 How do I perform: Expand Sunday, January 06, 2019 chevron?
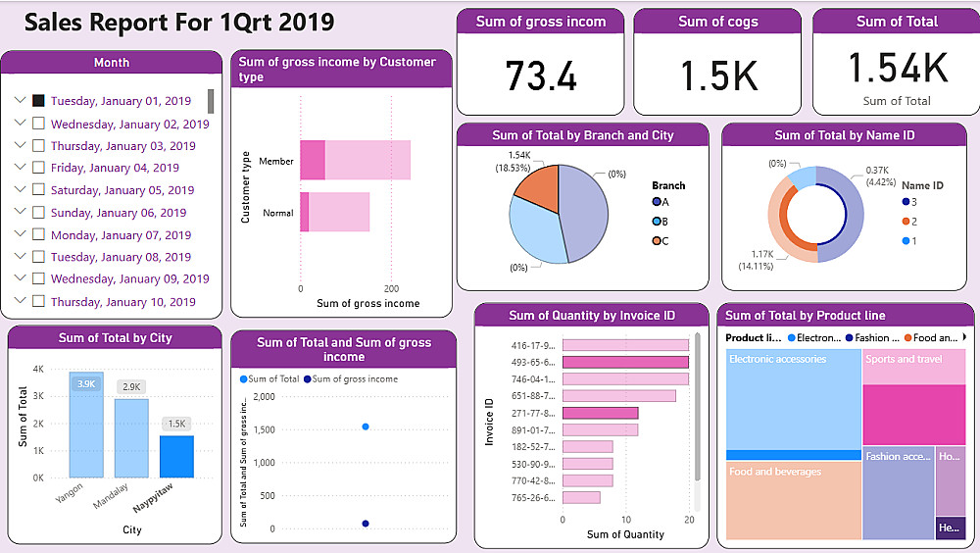[20, 212]
